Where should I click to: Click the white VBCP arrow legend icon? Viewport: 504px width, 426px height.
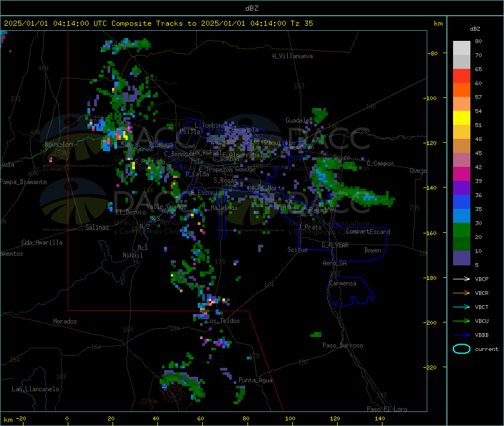point(461,279)
